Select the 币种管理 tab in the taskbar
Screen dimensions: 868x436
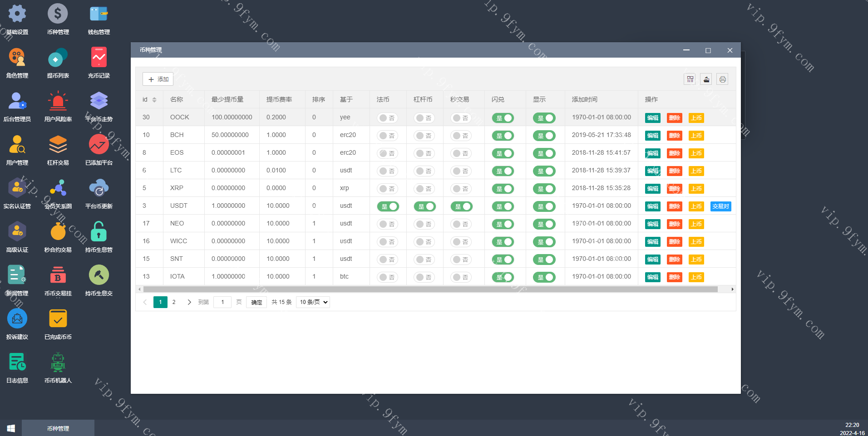pyautogui.click(x=58, y=428)
